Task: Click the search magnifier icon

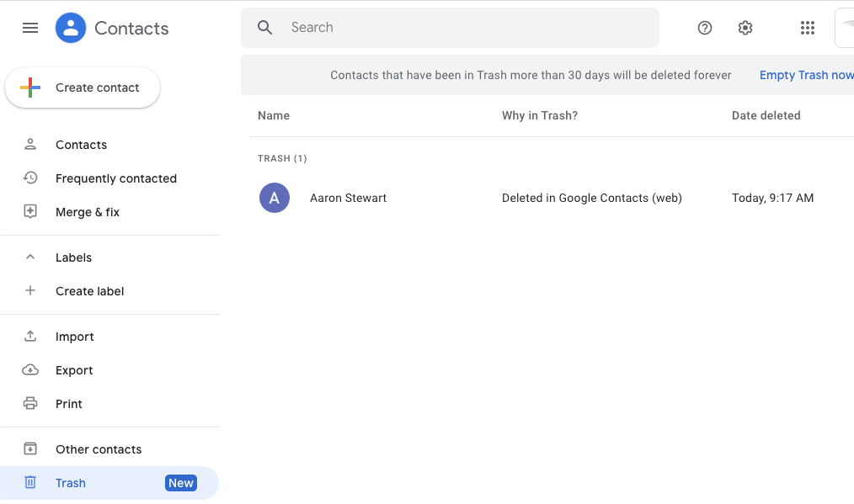Action: 264,27
